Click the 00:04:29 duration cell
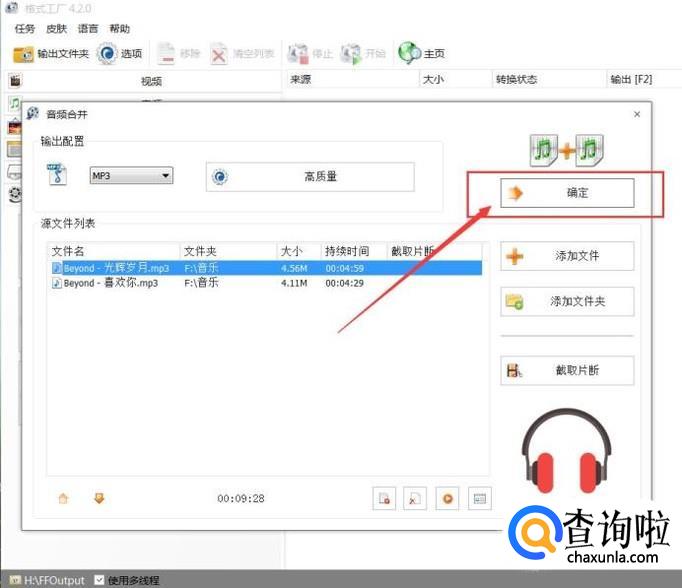 [344, 283]
